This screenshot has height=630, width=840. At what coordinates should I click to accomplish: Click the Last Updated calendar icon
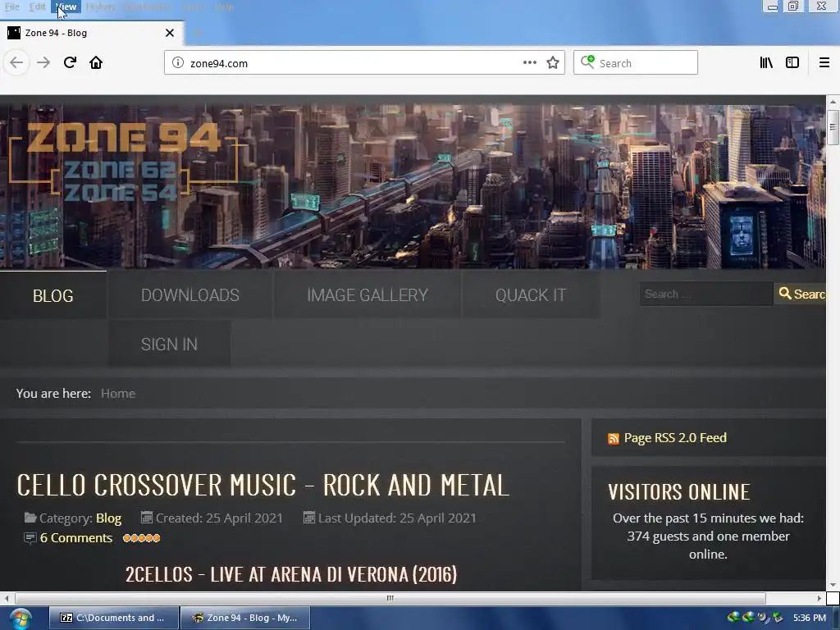(308, 518)
